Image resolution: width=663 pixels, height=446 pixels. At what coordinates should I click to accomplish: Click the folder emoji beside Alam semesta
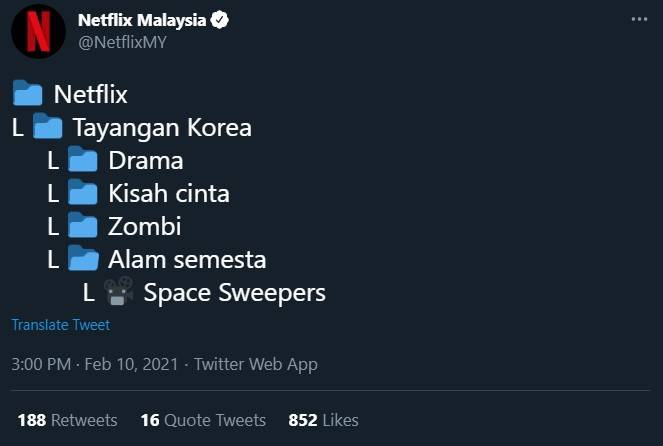[83, 259]
